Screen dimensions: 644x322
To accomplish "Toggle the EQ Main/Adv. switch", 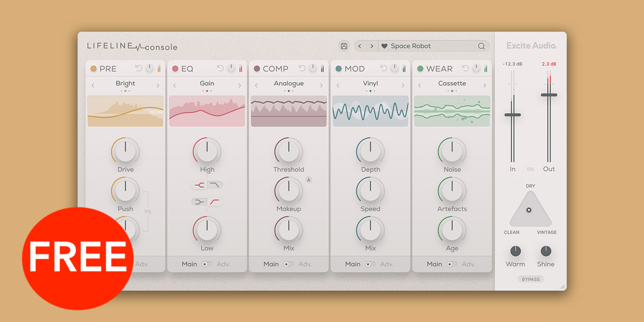I will tap(207, 264).
